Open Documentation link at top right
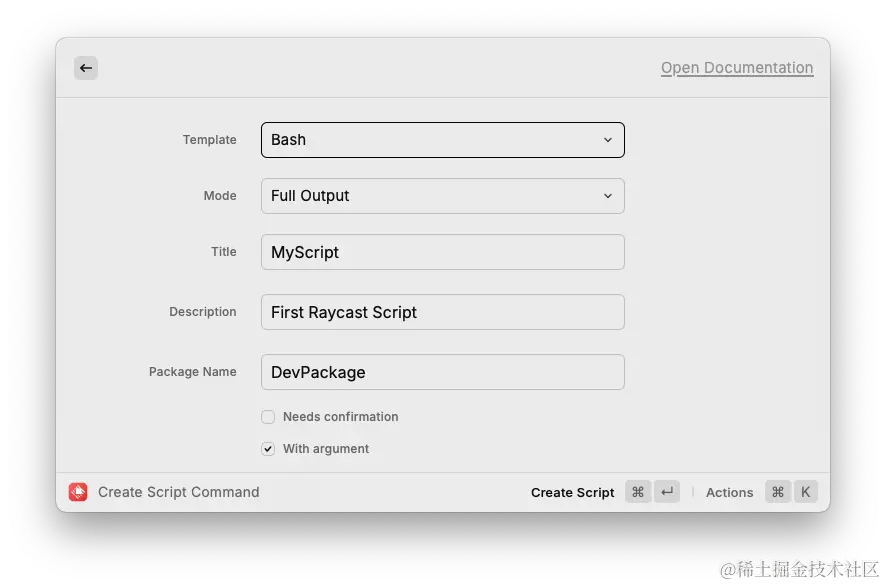 pyautogui.click(x=737, y=68)
